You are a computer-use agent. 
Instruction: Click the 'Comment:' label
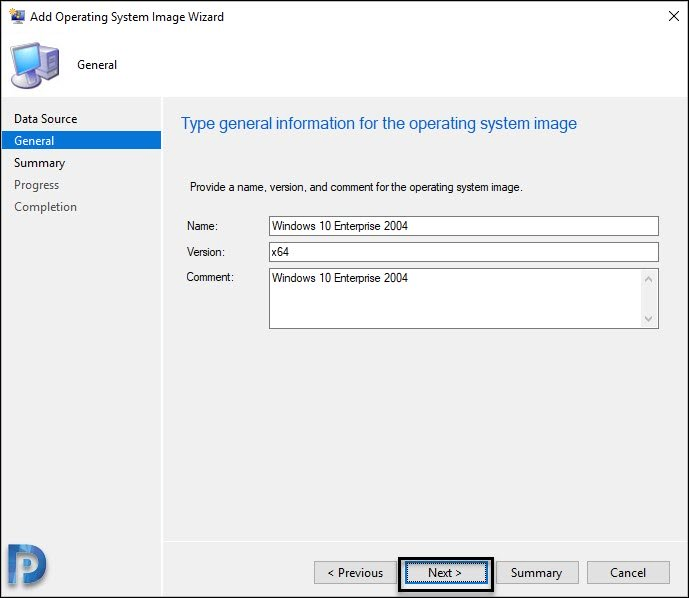[x=210, y=277]
